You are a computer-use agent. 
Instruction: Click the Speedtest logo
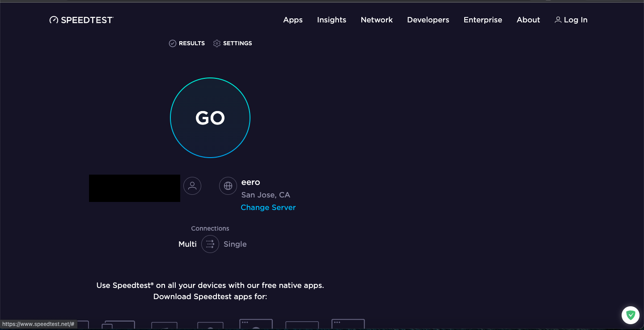point(81,20)
